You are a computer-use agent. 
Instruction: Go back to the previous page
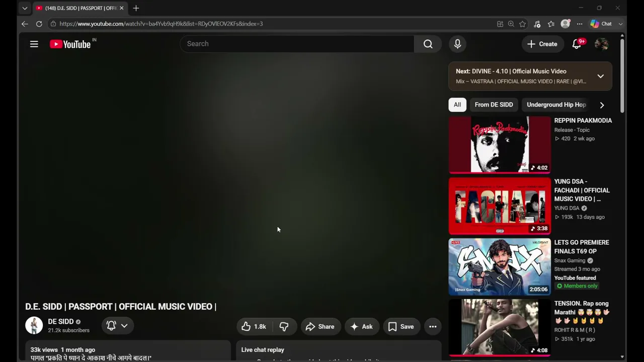point(25,24)
